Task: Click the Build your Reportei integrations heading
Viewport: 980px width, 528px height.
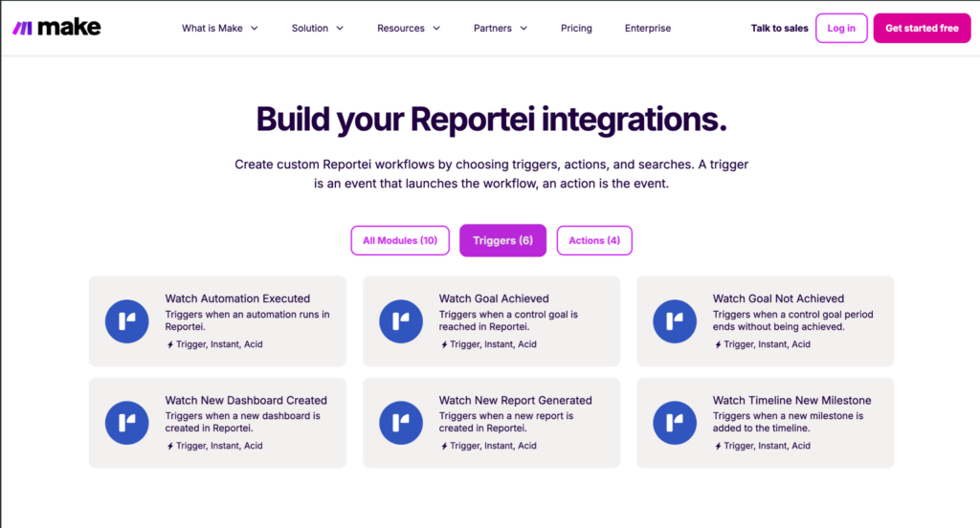Action: pyautogui.click(x=491, y=119)
